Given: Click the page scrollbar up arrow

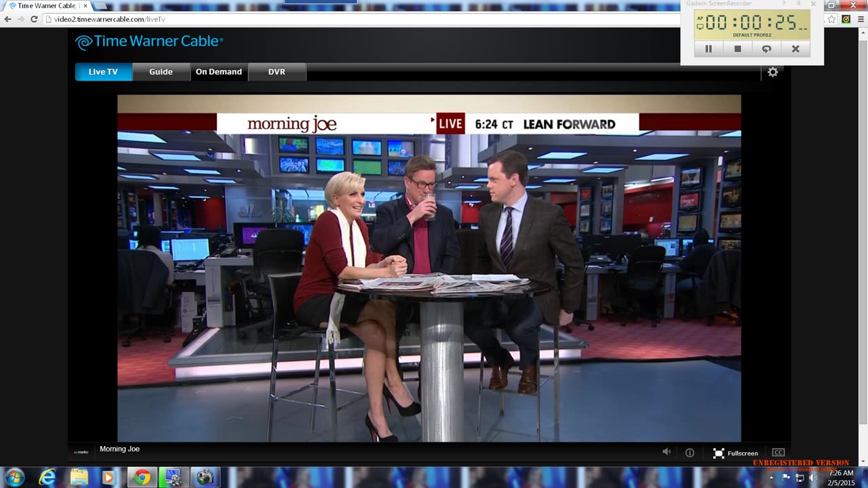Looking at the screenshot, I should 863,32.
